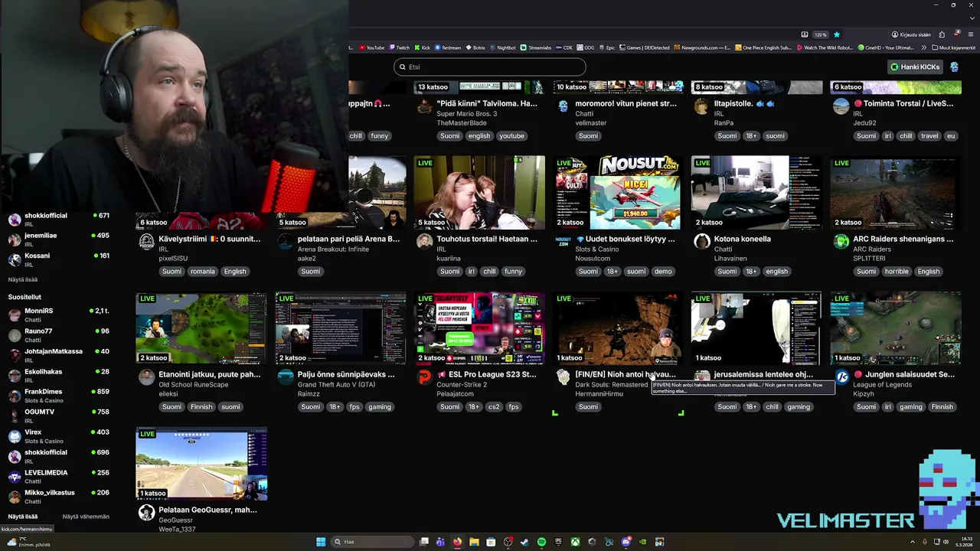This screenshot has width=980, height=551.
Task: Expand the bookmarks overflow chevron
Action: (923, 47)
